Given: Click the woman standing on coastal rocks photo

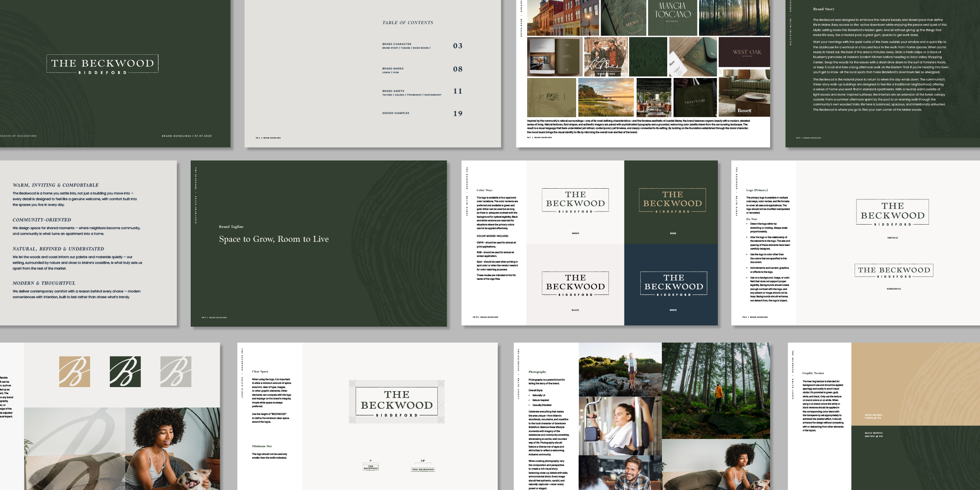Looking at the screenshot, I should pos(620,370).
